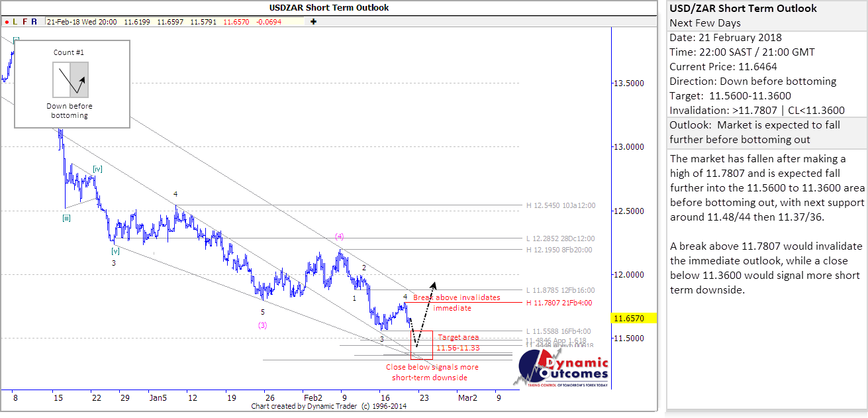Click the [v] wave label
This screenshot has width=868, height=418.
(x=115, y=250)
